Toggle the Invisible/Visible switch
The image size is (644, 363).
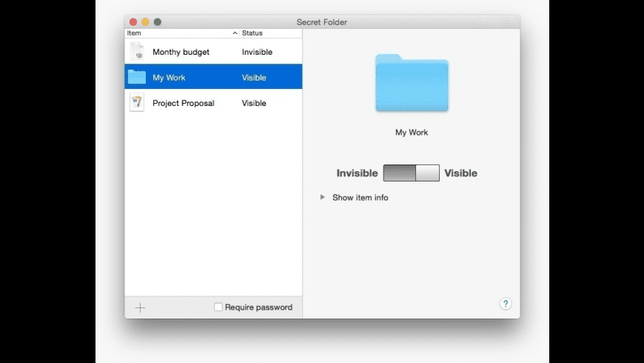tap(411, 173)
